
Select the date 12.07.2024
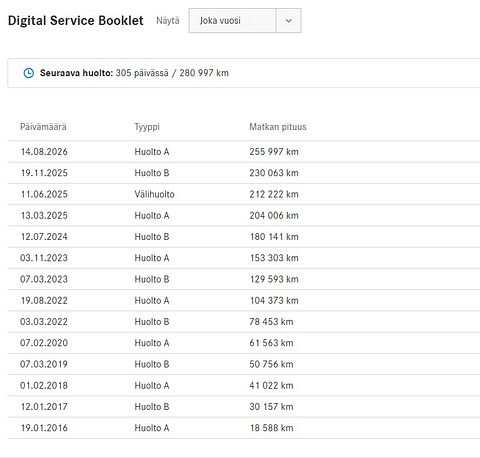[44, 237]
